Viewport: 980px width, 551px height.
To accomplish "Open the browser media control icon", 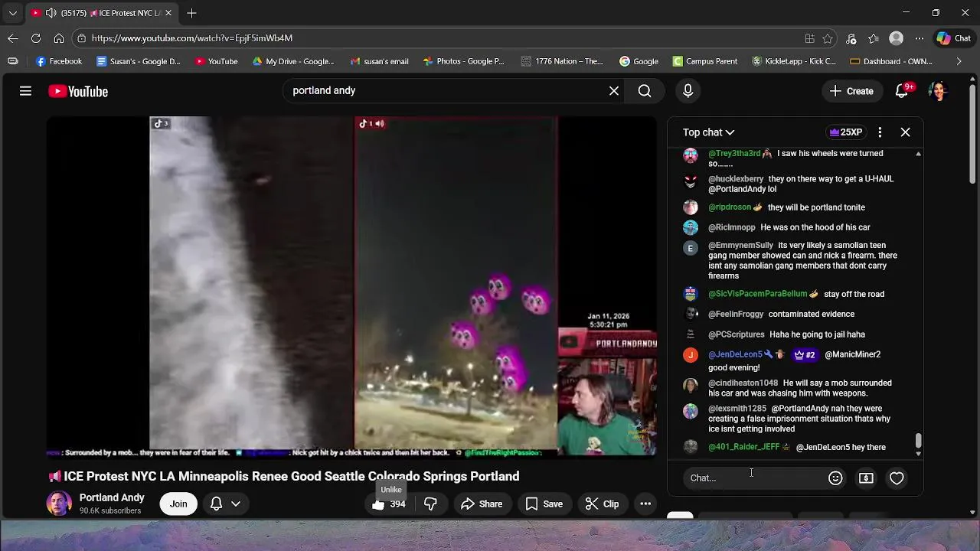I will [x=851, y=38].
